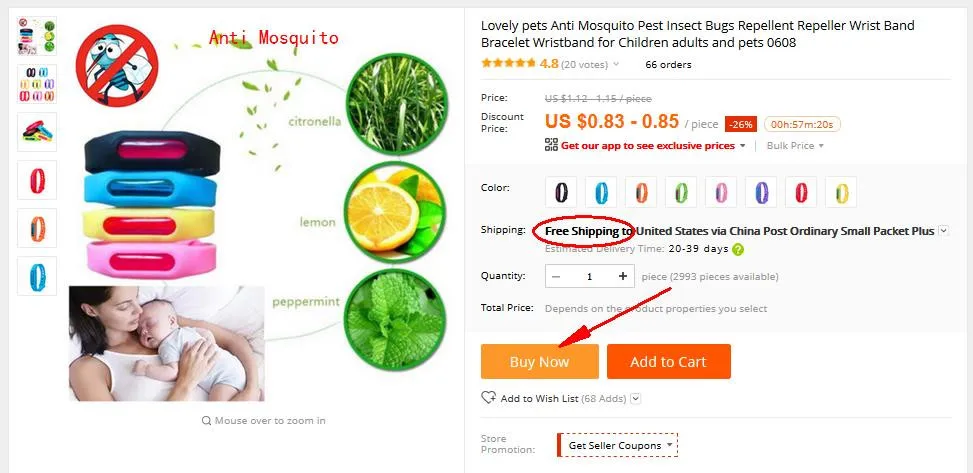Select the orange wristband thumbnail in gallery
Viewport: 973px width, 473px height.
37,228
